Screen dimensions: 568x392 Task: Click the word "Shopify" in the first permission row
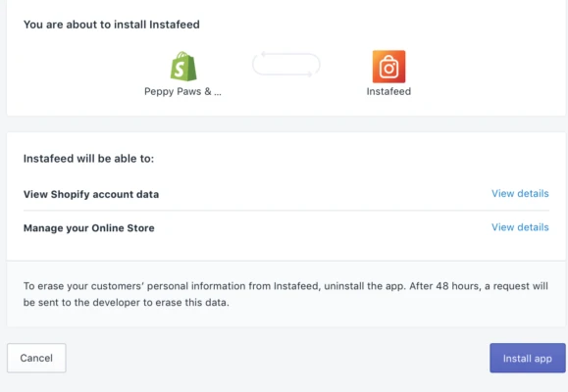70,194
